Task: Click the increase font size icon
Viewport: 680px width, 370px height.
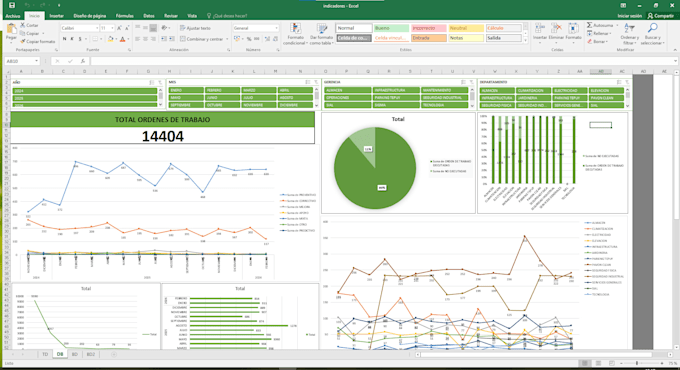Action: (x=119, y=28)
